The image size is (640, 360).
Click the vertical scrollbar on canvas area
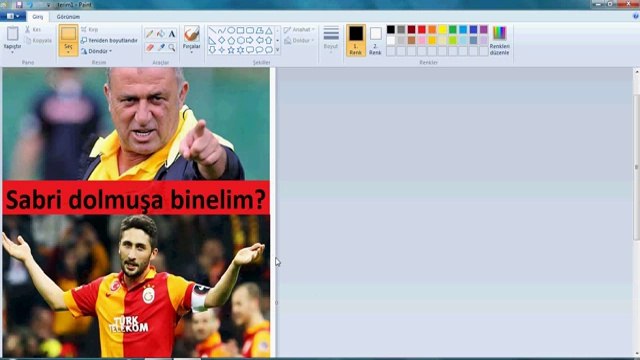click(x=636, y=167)
